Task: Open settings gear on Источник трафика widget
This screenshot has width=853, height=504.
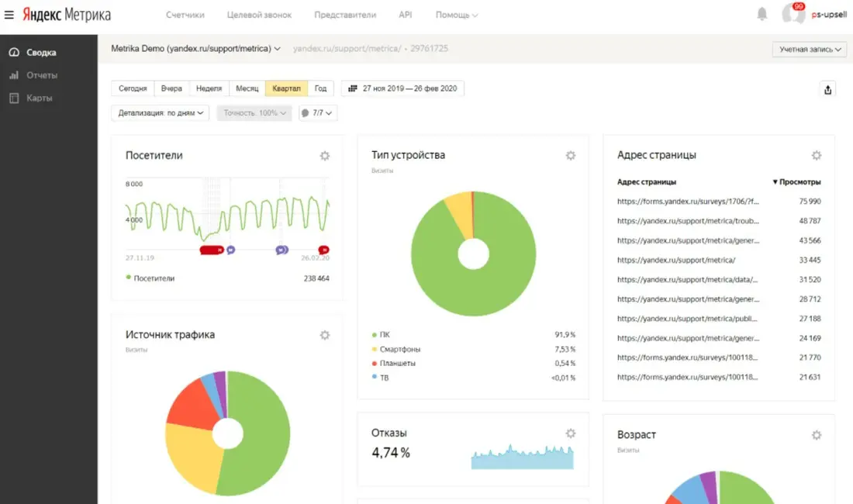Action: (325, 335)
